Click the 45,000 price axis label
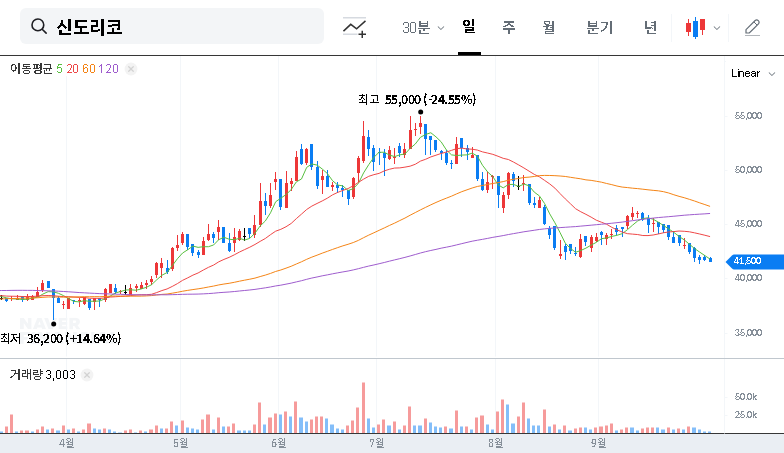The width and height of the screenshot is (784, 453). click(748, 224)
